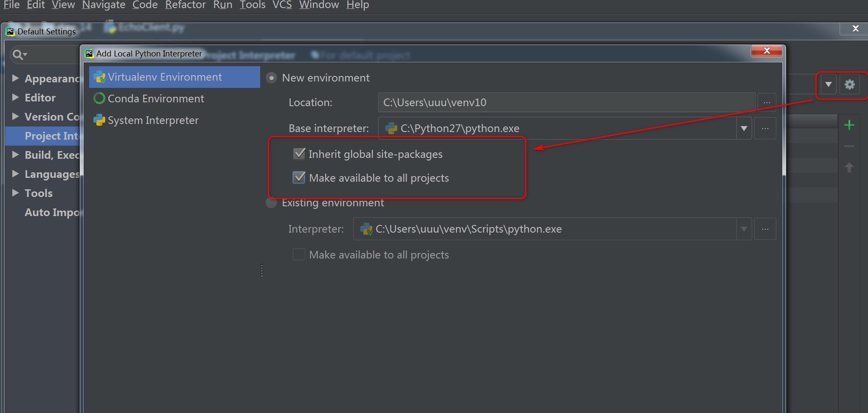Select the New environment radio button
The image size is (868, 413).
(x=271, y=78)
